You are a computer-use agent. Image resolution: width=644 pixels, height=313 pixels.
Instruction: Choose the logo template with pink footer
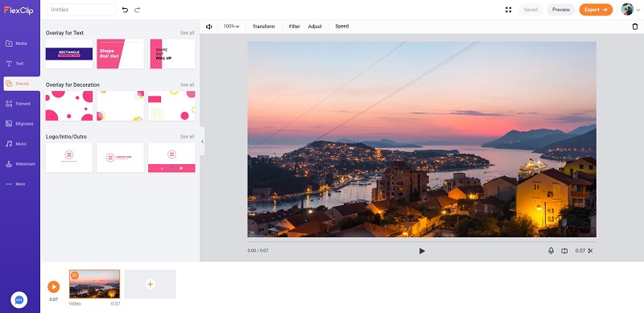171,158
